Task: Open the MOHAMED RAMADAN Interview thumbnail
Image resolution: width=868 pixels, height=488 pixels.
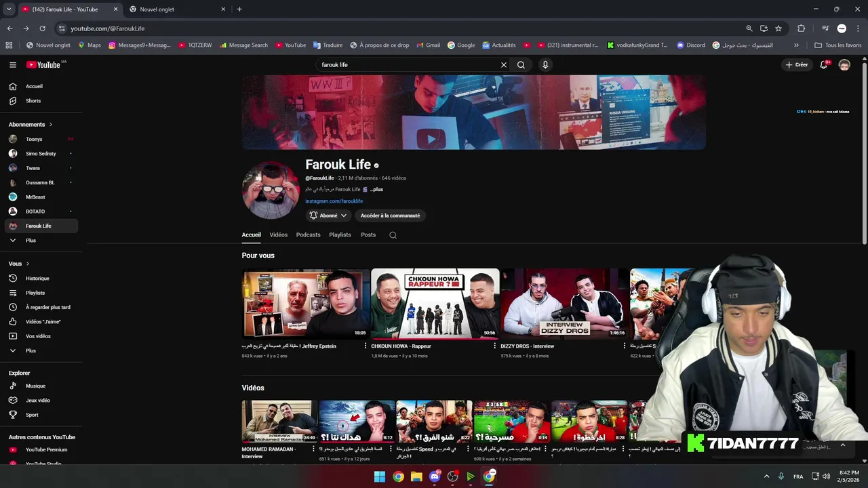Action: (279, 421)
